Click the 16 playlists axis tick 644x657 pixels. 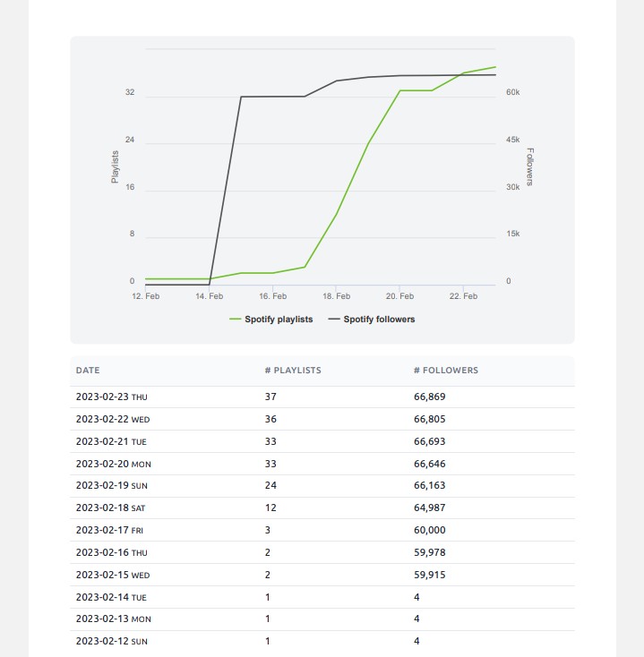tap(130, 187)
